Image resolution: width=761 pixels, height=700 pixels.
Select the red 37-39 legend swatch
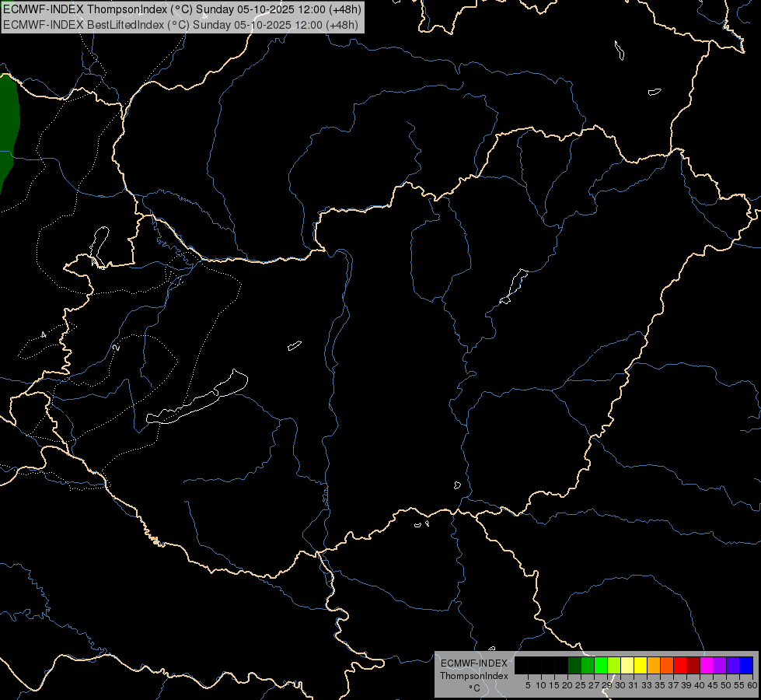coord(680,665)
